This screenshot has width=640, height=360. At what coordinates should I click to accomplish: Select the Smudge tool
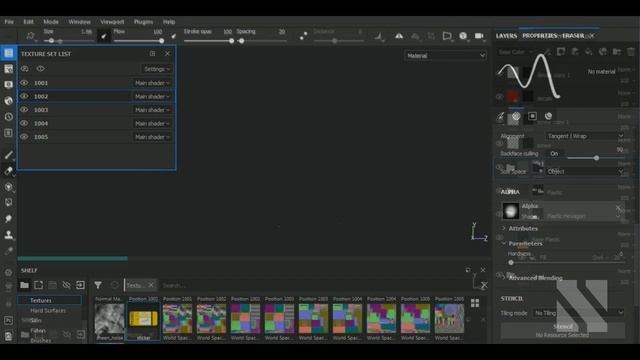click(x=8, y=219)
